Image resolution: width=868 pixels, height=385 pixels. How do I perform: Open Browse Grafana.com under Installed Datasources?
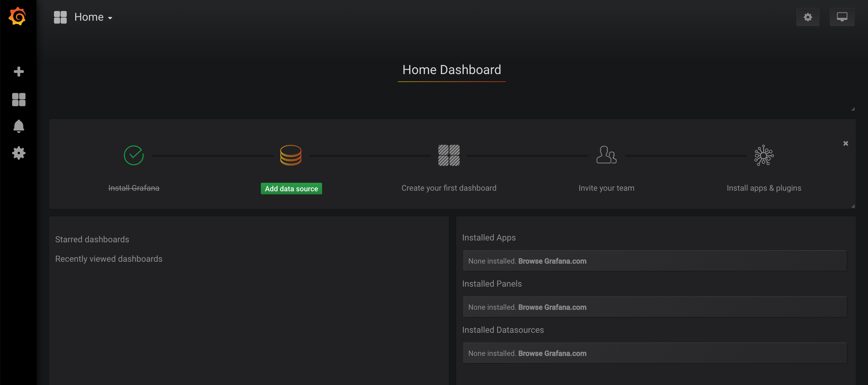[x=552, y=354]
